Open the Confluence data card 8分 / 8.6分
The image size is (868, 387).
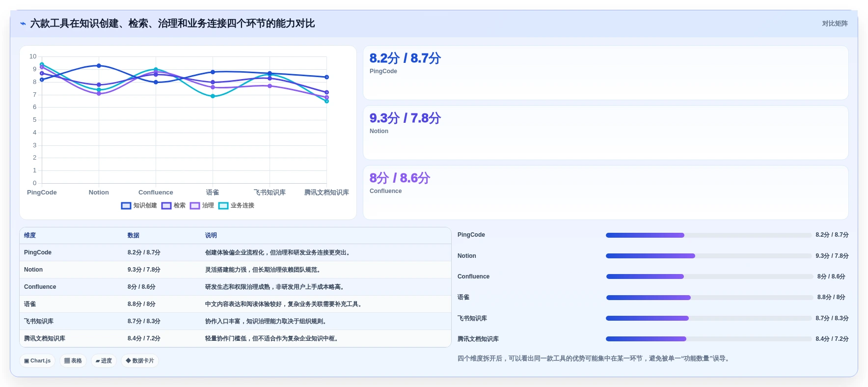click(605, 193)
